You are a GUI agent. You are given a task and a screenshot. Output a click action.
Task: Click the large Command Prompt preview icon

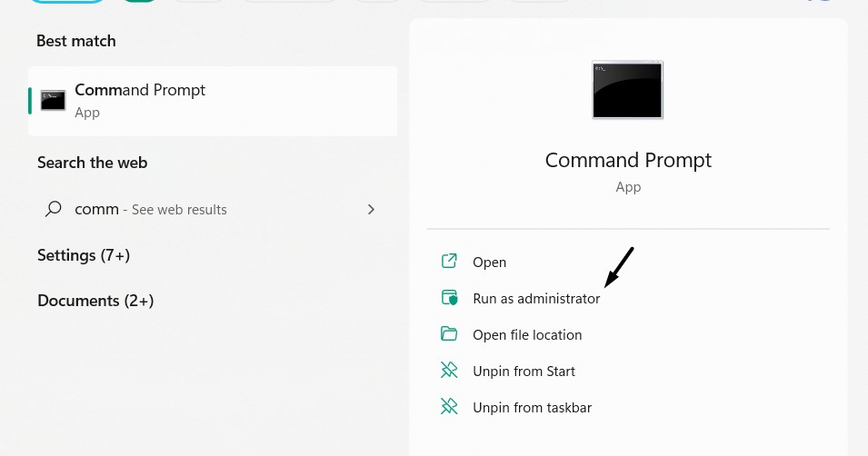point(627,90)
